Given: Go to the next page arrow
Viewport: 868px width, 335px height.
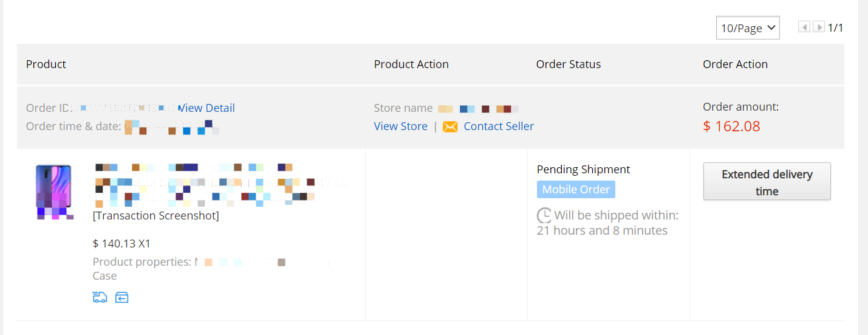Looking at the screenshot, I should coord(819,27).
